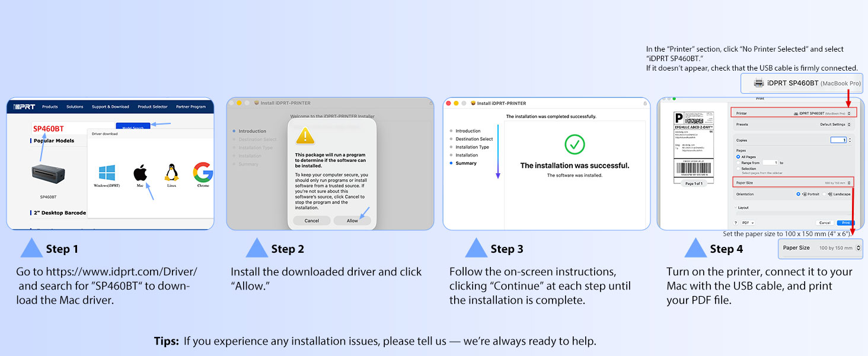Click the Apple Mac driver icon

coord(140,173)
